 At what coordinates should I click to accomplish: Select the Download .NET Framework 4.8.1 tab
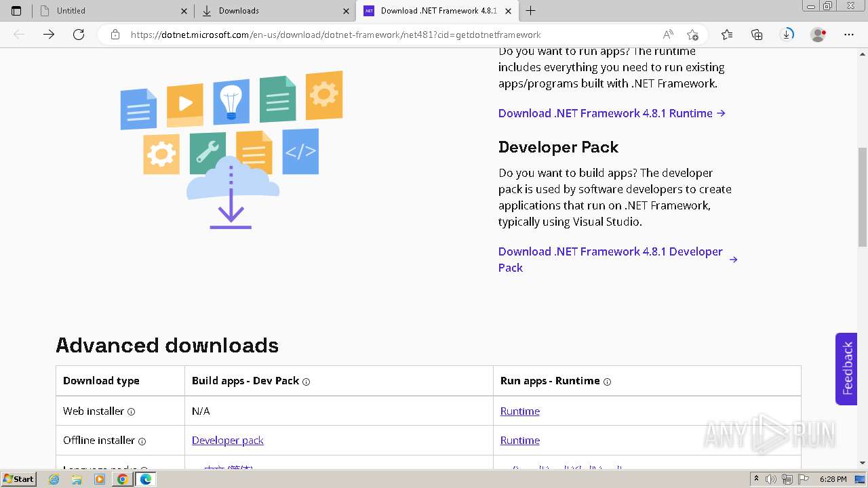pos(437,11)
